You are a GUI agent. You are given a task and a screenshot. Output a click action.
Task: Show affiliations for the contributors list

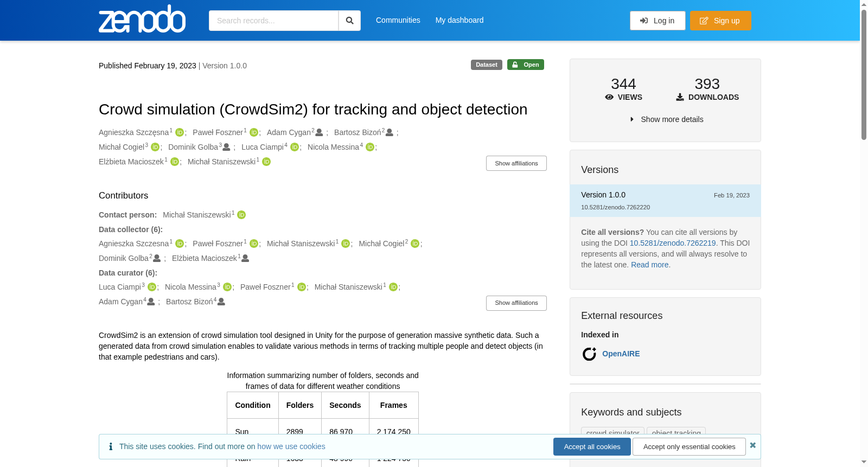click(x=516, y=303)
